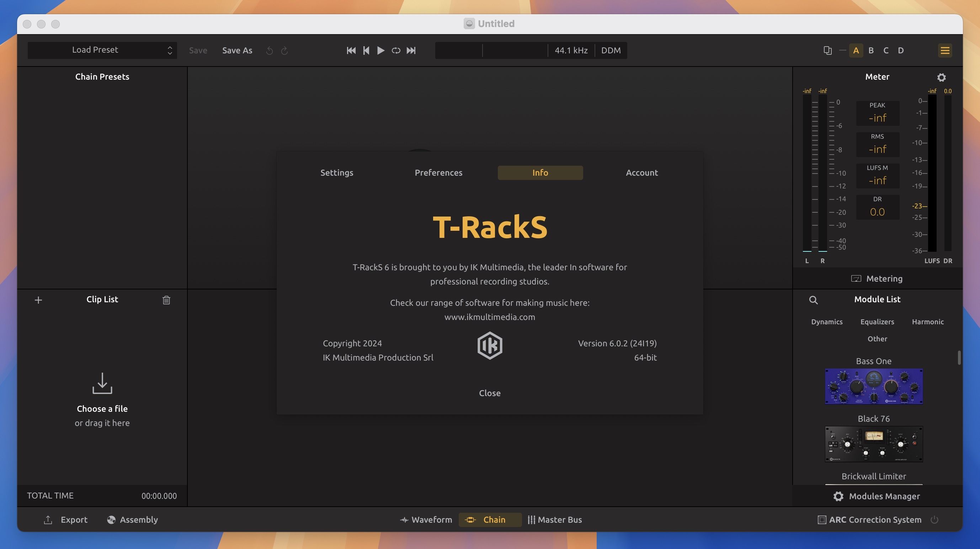Click the Waveform view icon
Viewport: 980px width, 549px height.
(x=402, y=519)
